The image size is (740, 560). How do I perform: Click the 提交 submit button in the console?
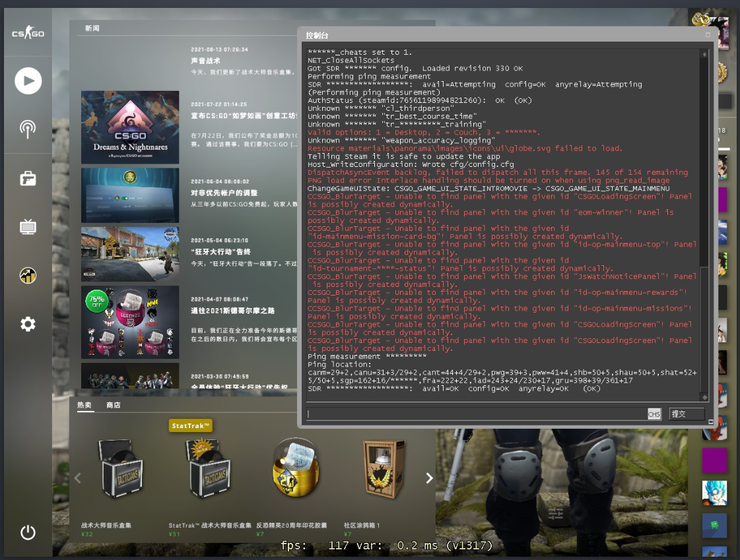[687, 414]
